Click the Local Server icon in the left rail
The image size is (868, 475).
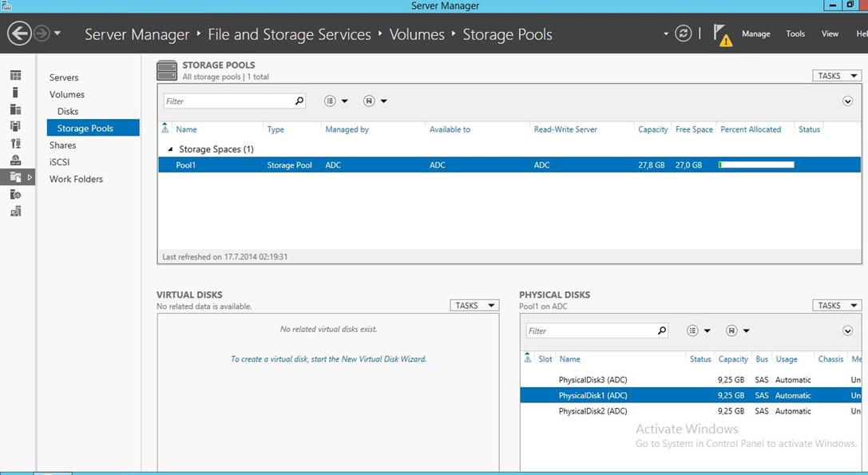pos(15,93)
